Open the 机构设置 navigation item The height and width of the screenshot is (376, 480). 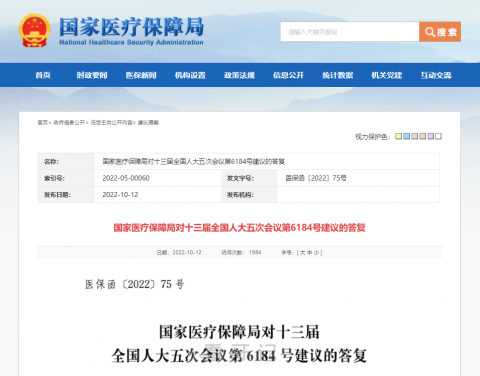(190, 75)
